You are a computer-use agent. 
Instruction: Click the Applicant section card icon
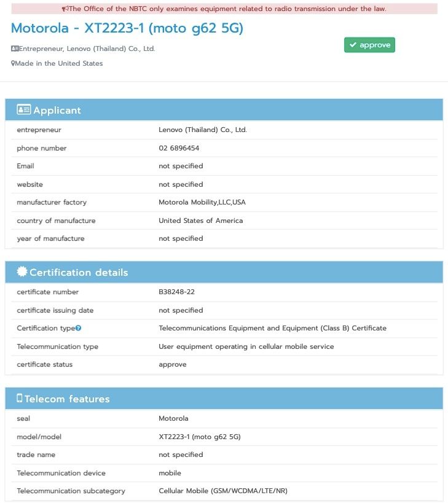[x=24, y=109]
